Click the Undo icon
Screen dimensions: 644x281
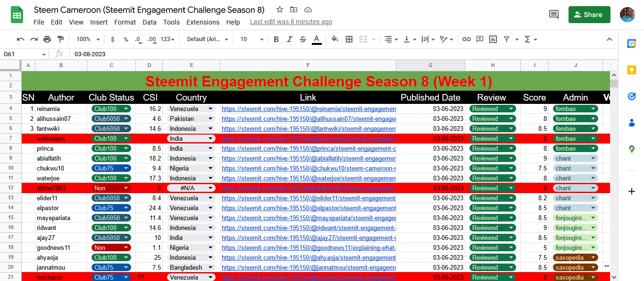20,39
